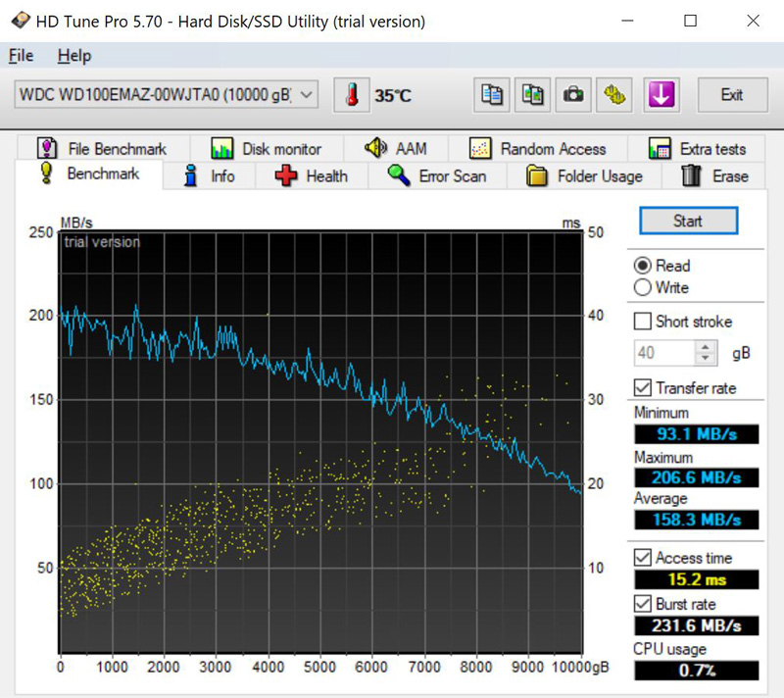This screenshot has width=784, height=698.
Task: Select the Write radio button
Action: (x=643, y=287)
